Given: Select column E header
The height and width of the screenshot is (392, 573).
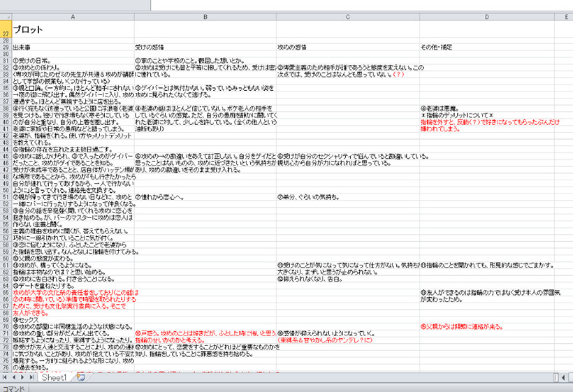Looking at the screenshot, I should click(x=563, y=17).
